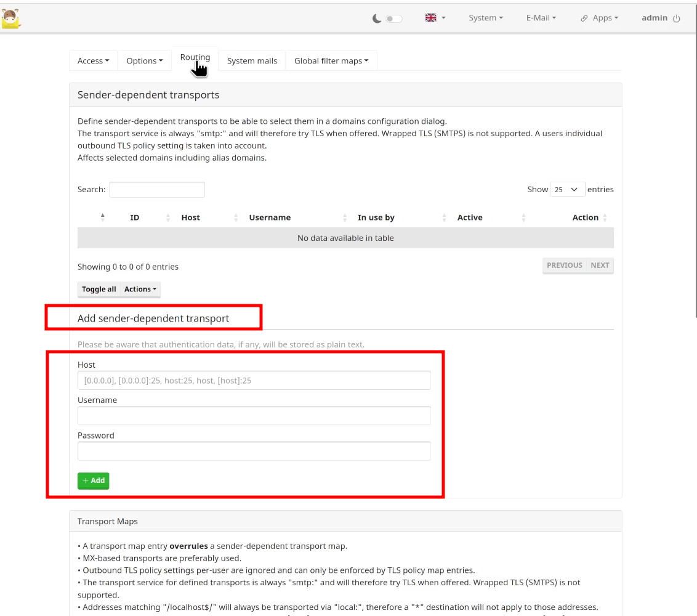Expand the Global filter maps dropdown
697x616 pixels.
coord(331,60)
